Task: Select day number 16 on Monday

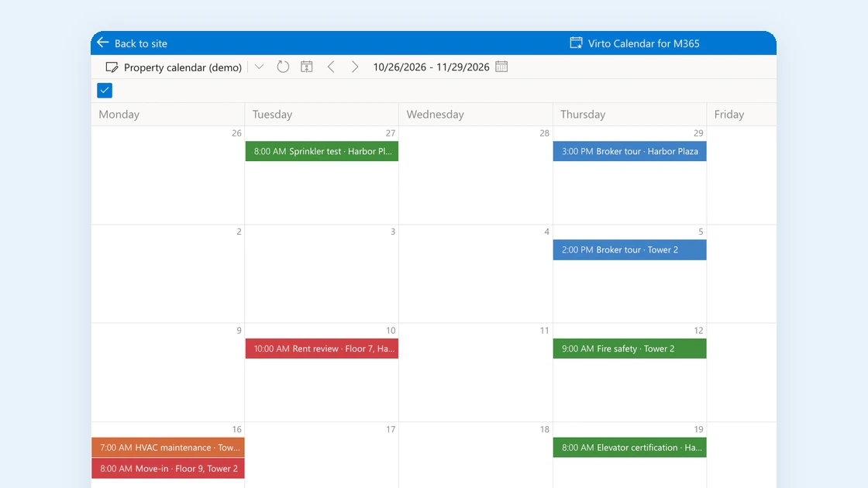Action: [236, 429]
